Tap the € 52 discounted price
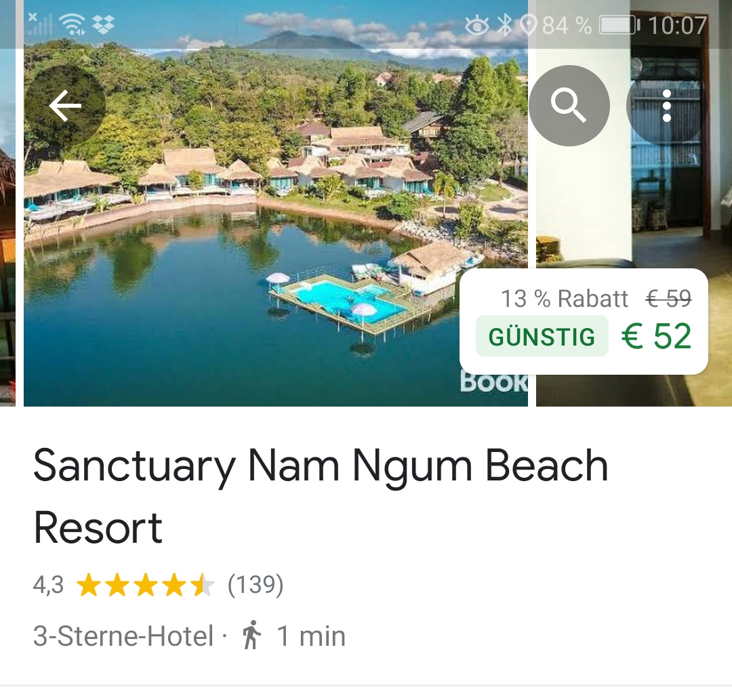The width and height of the screenshot is (732, 700). click(656, 336)
